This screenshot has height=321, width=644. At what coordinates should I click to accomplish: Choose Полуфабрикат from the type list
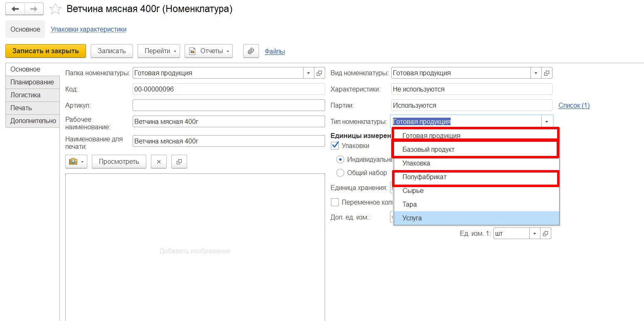click(x=424, y=177)
